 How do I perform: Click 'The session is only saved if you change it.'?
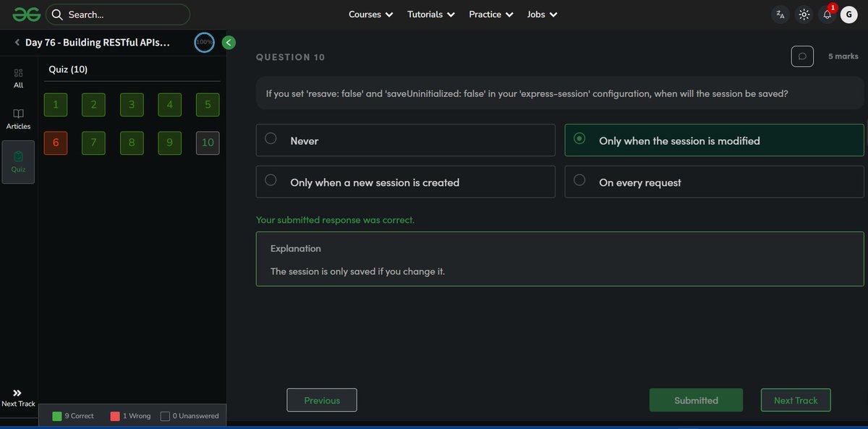(357, 271)
